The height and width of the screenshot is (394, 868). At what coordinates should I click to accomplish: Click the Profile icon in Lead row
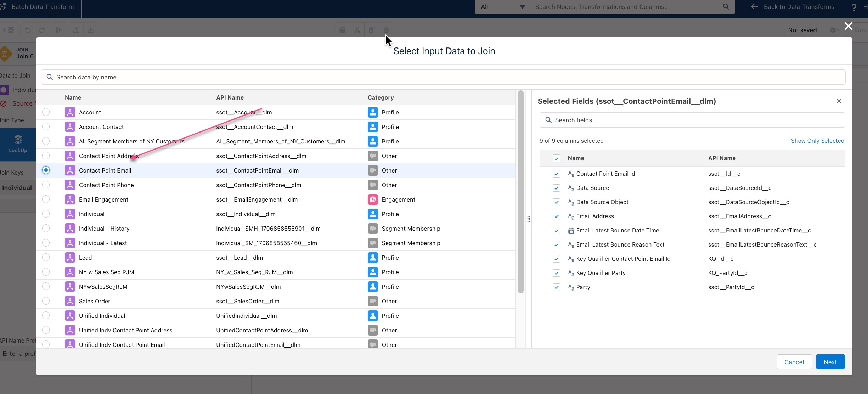click(x=373, y=258)
